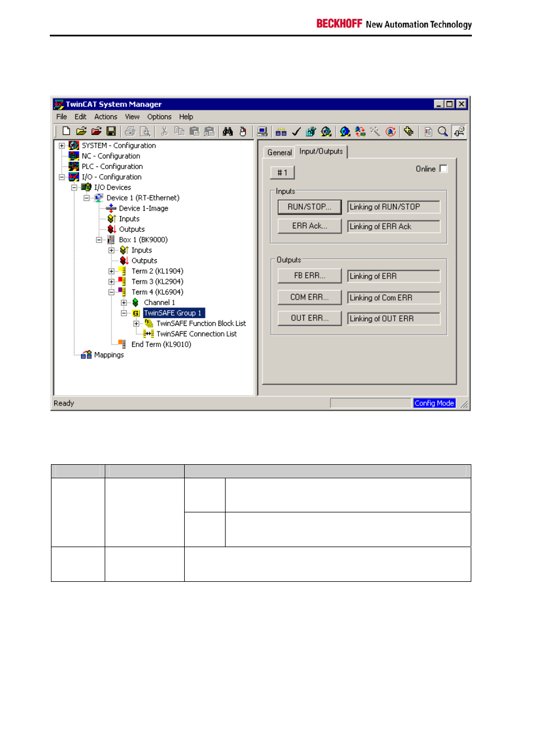Click the Open folder toolbar icon

(81, 132)
